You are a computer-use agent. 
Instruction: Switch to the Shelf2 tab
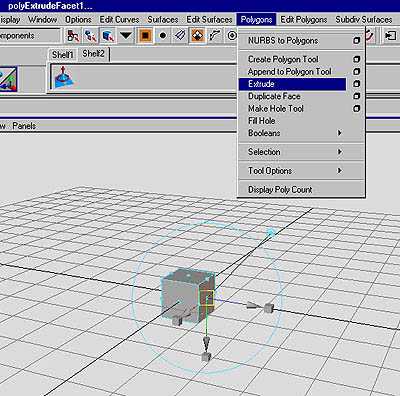tap(93, 54)
